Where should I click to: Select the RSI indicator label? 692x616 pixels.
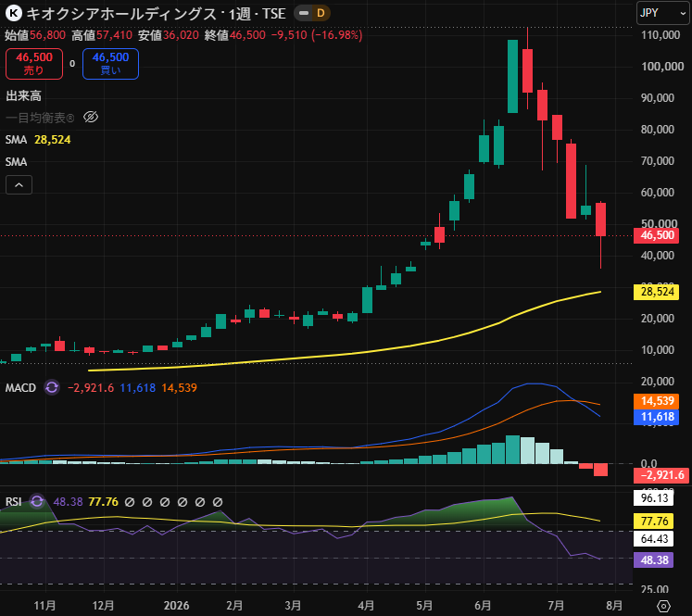point(13,502)
